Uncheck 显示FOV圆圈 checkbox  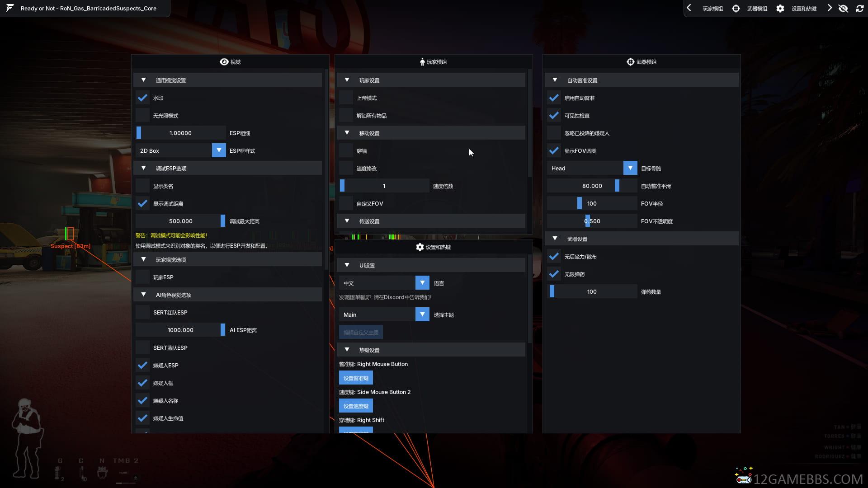tap(554, 150)
